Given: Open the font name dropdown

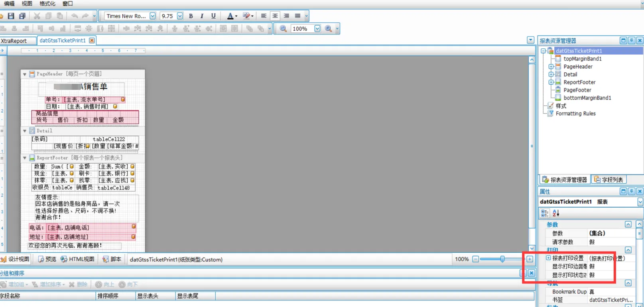Looking at the screenshot, I should (x=152, y=16).
